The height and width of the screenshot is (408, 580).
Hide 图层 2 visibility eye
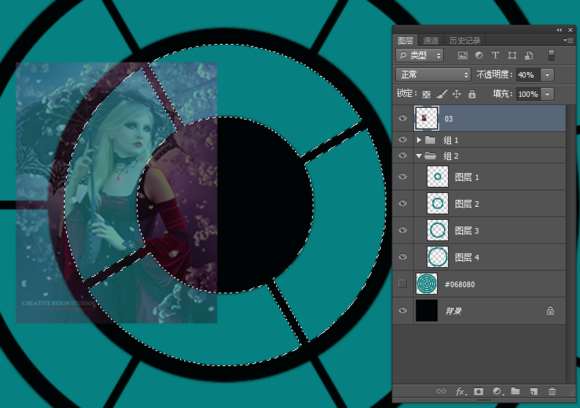tap(403, 203)
